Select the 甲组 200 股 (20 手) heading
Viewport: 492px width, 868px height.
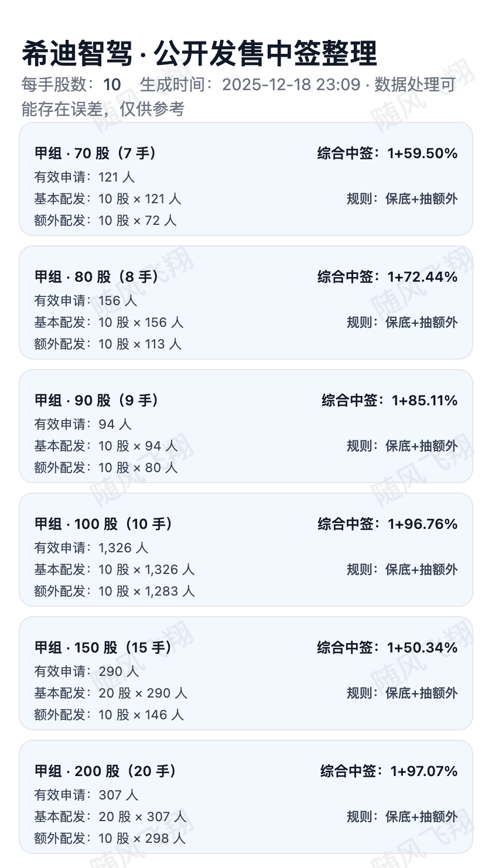pyautogui.click(x=105, y=771)
